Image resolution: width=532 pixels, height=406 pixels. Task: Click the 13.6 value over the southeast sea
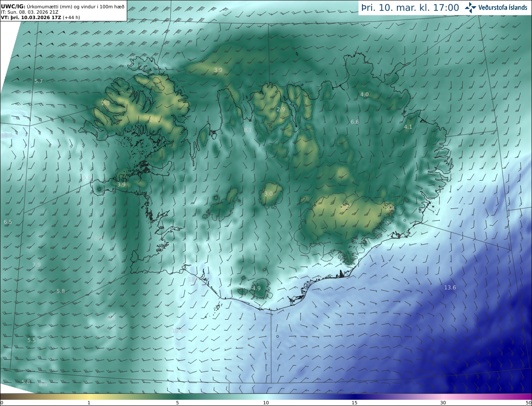pyautogui.click(x=450, y=288)
